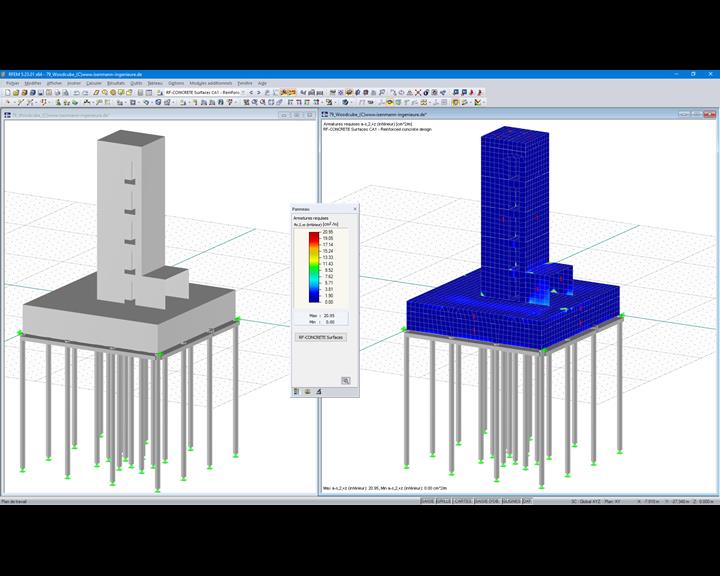Image resolution: width=720 pixels, height=576 pixels.
Task: Close the Panneau floating panel
Action: [x=354, y=209]
